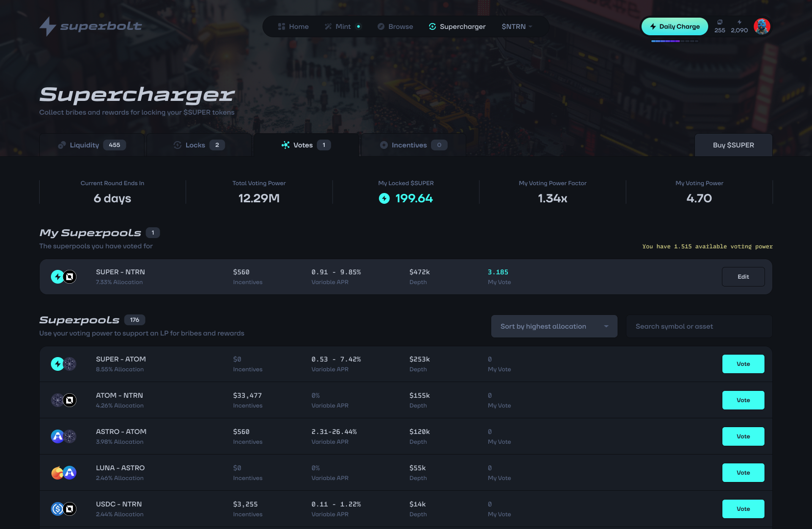Click the Browse compass icon
Image resolution: width=812 pixels, height=529 pixels.
(x=381, y=26)
